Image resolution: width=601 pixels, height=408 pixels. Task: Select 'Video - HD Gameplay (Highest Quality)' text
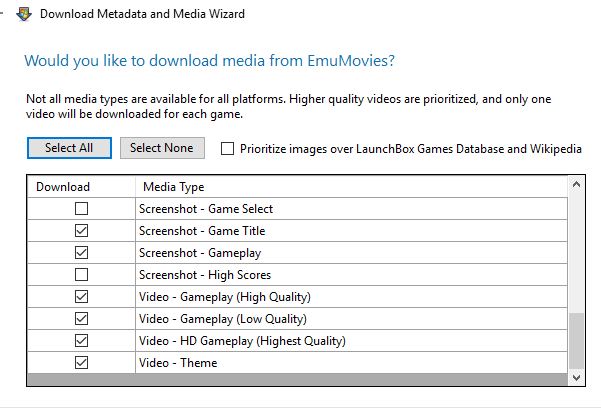[x=242, y=341]
